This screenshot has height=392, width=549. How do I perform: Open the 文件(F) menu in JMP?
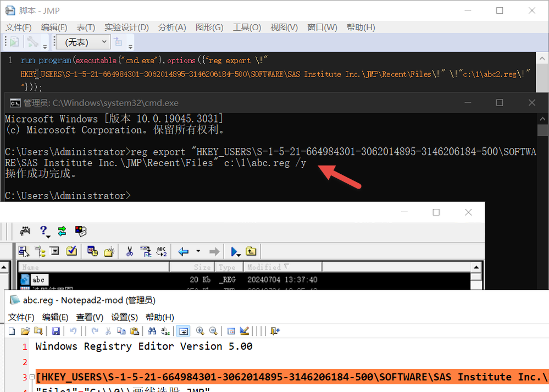(x=18, y=27)
